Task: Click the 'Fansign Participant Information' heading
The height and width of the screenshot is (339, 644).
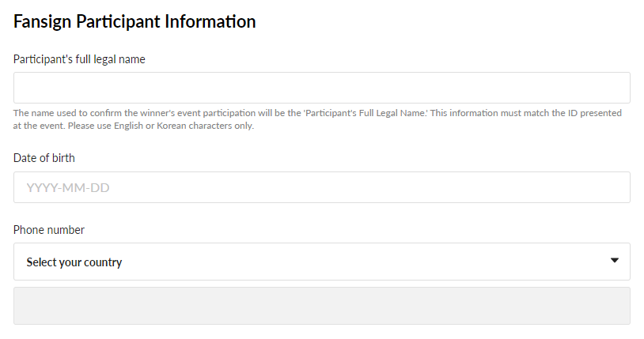Action: click(134, 21)
